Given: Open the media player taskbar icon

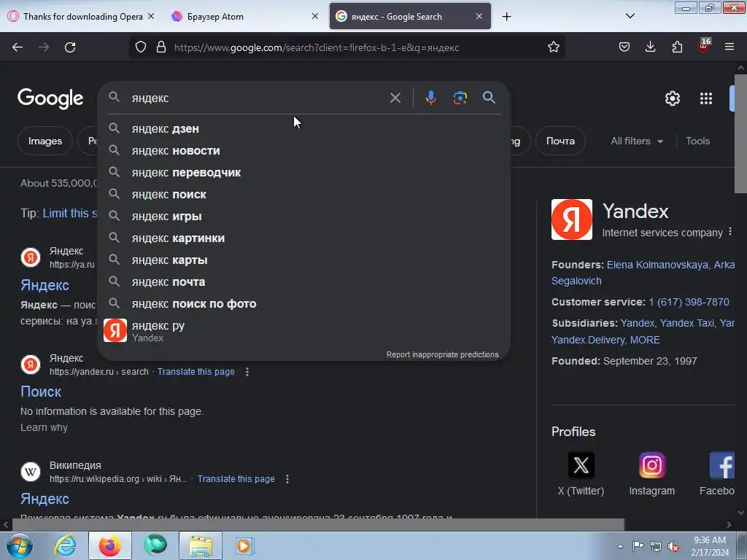Looking at the screenshot, I should click(x=245, y=545).
